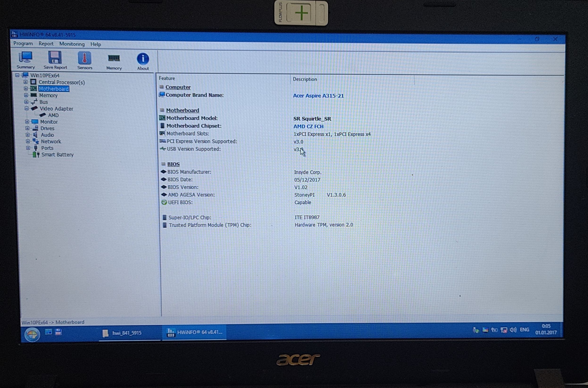The height and width of the screenshot is (388, 588).
Task: Collapse the Win10PEx64 root node
Action: coord(17,75)
